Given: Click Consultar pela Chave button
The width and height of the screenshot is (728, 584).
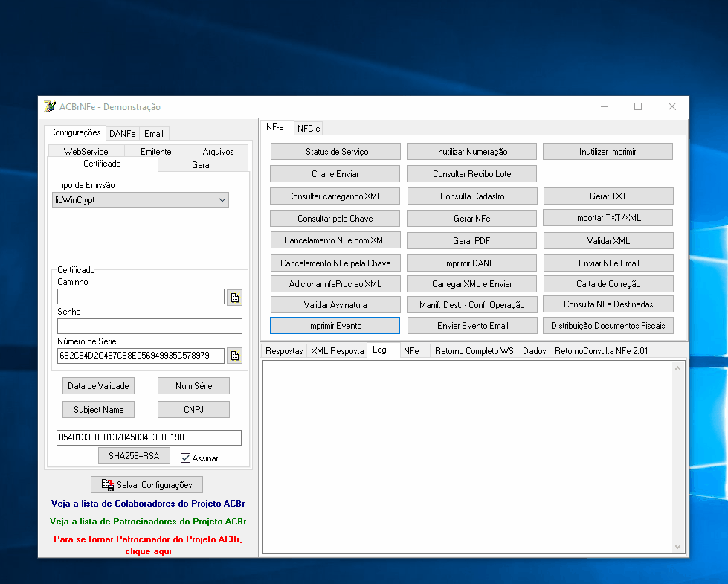Looking at the screenshot, I should (x=335, y=219).
